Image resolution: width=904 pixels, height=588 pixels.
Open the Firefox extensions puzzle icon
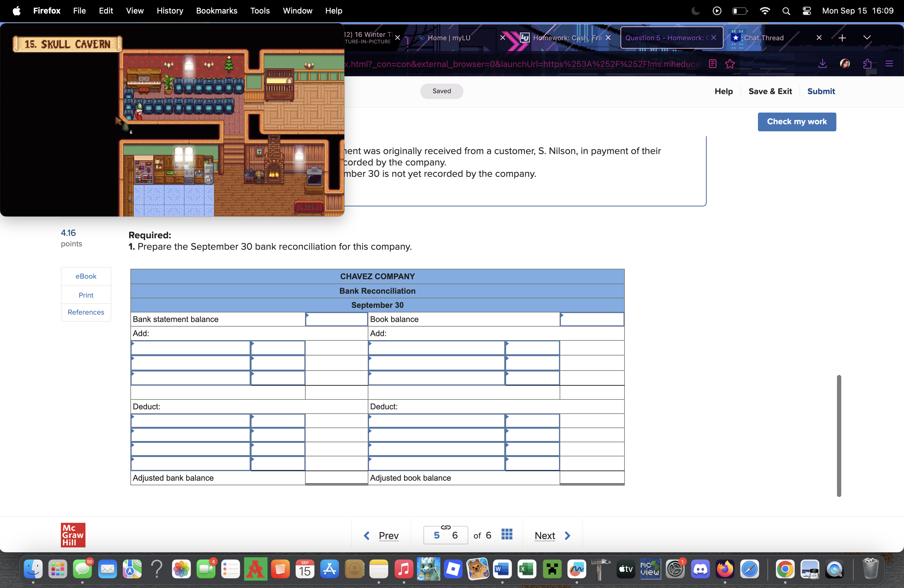coord(867,64)
